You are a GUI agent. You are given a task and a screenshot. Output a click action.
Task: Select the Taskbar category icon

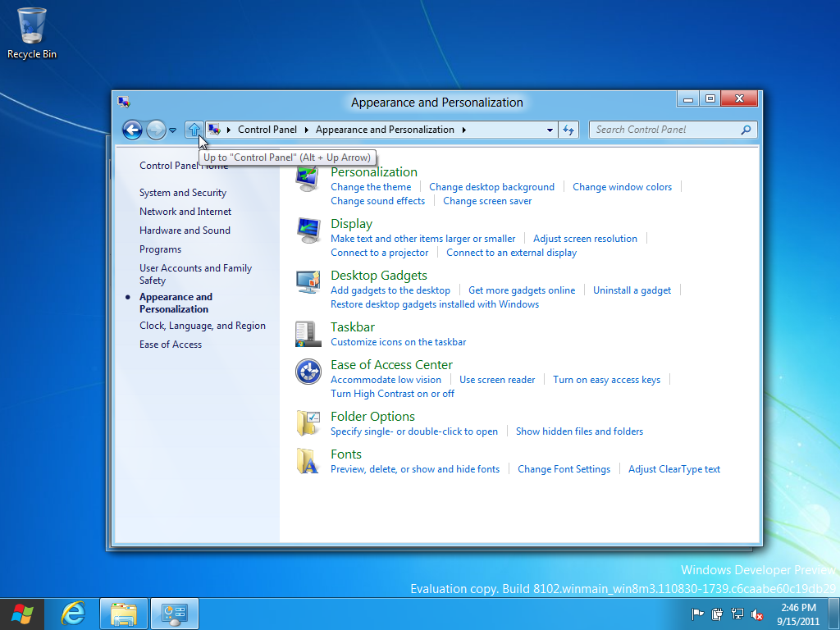tap(308, 334)
